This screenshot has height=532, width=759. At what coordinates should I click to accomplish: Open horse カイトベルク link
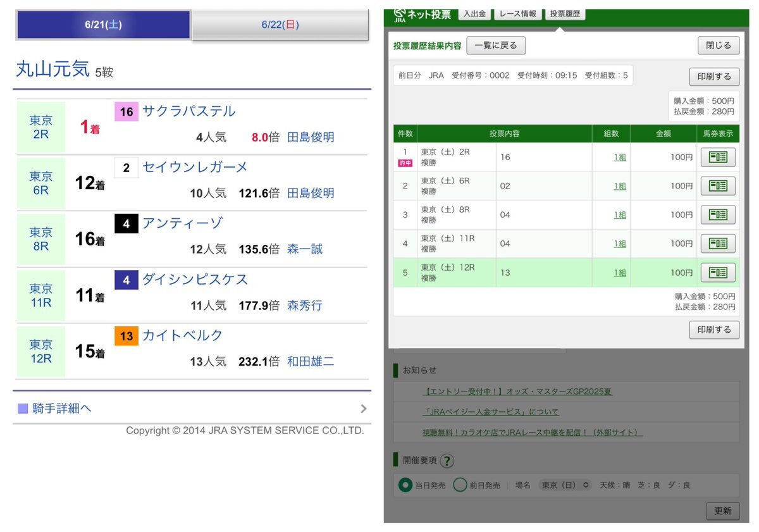(183, 335)
